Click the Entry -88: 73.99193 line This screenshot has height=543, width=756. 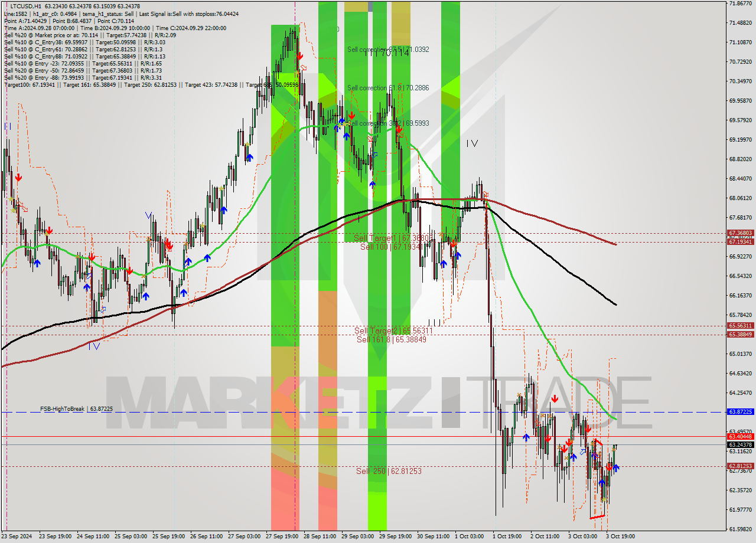83,77
